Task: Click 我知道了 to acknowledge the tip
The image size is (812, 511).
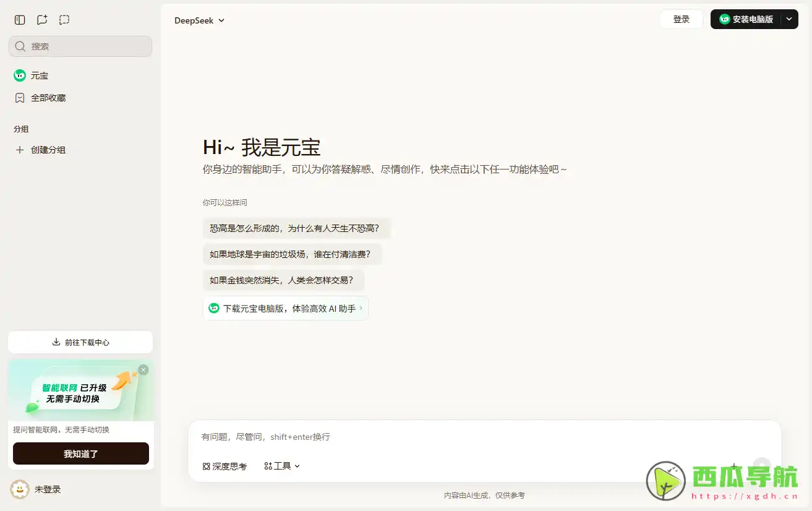Action: tap(80, 453)
